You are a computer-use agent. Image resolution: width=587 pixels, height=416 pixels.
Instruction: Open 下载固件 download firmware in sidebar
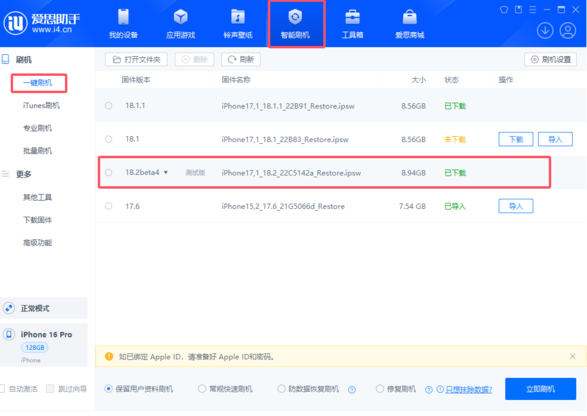coord(37,220)
